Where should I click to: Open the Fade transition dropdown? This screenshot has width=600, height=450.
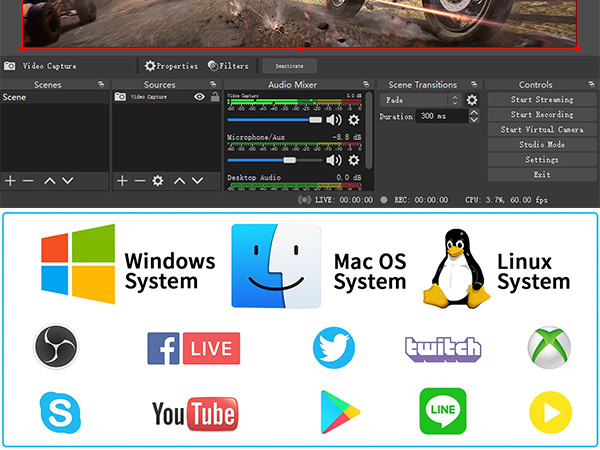pos(421,100)
